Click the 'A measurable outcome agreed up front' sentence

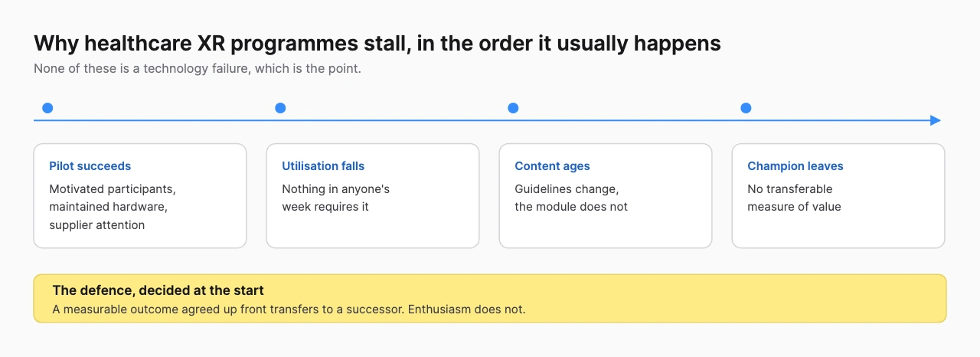(289, 310)
